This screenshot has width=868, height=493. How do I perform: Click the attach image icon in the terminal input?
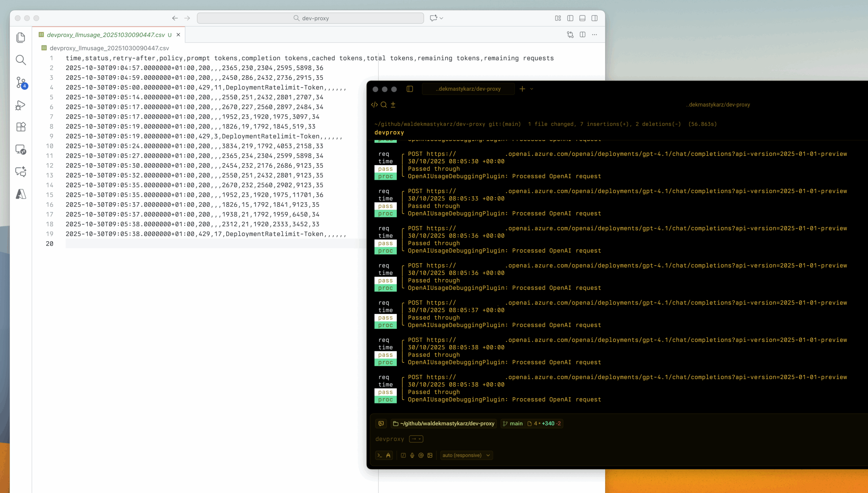click(x=430, y=455)
